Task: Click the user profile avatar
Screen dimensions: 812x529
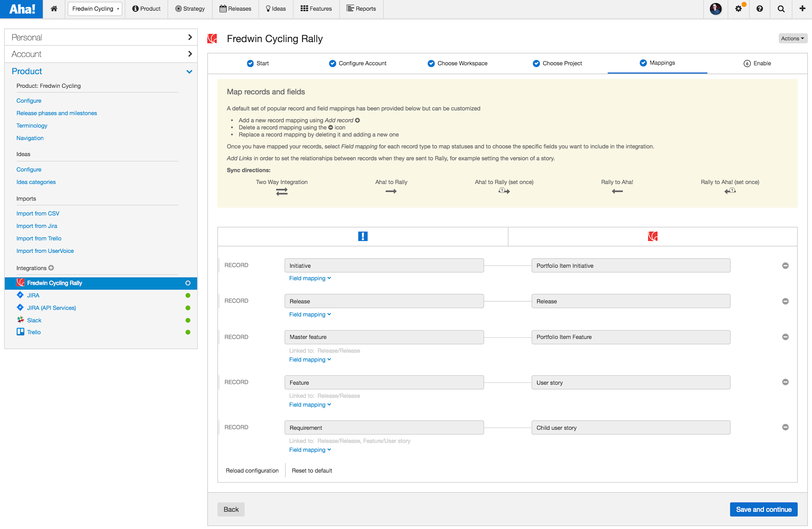Action: click(x=715, y=9)
